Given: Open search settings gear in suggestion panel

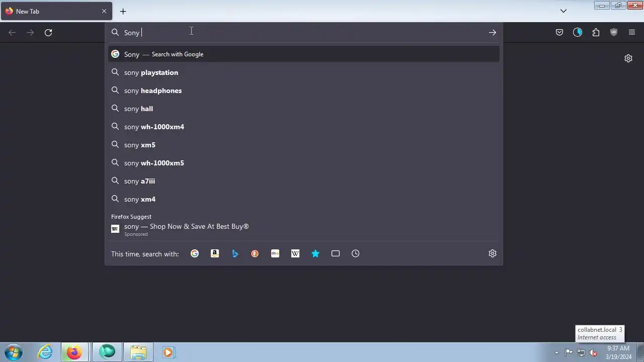Looking at the screenshot, I should coord(493,253).
